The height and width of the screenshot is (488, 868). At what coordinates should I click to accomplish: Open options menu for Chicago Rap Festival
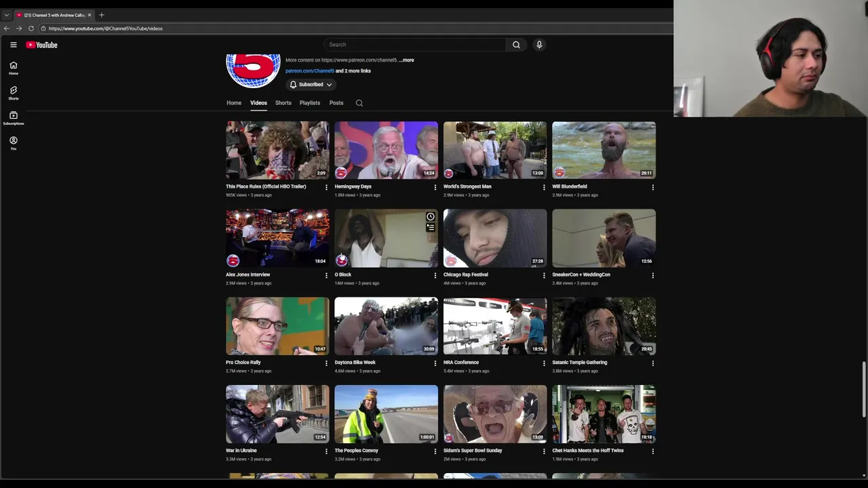tap(544, 276)
